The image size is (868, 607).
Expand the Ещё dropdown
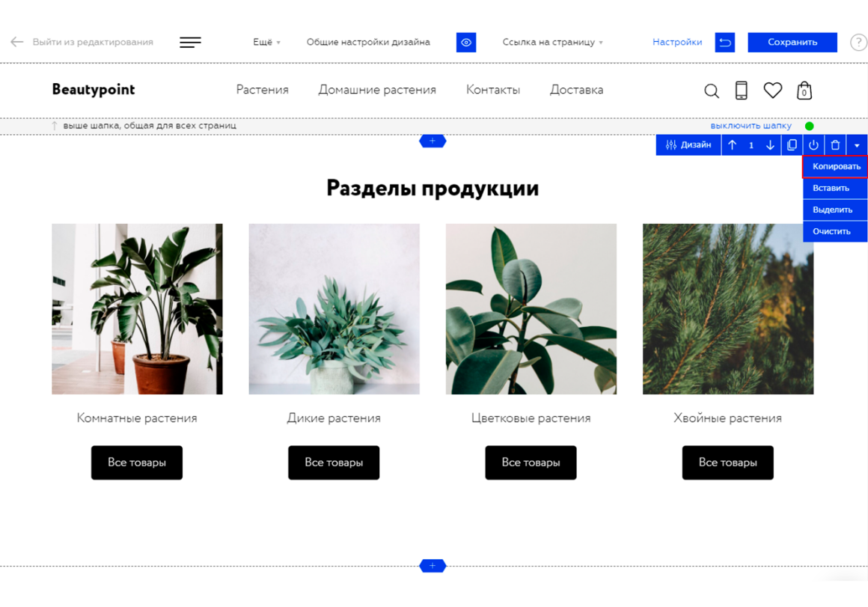266,42
